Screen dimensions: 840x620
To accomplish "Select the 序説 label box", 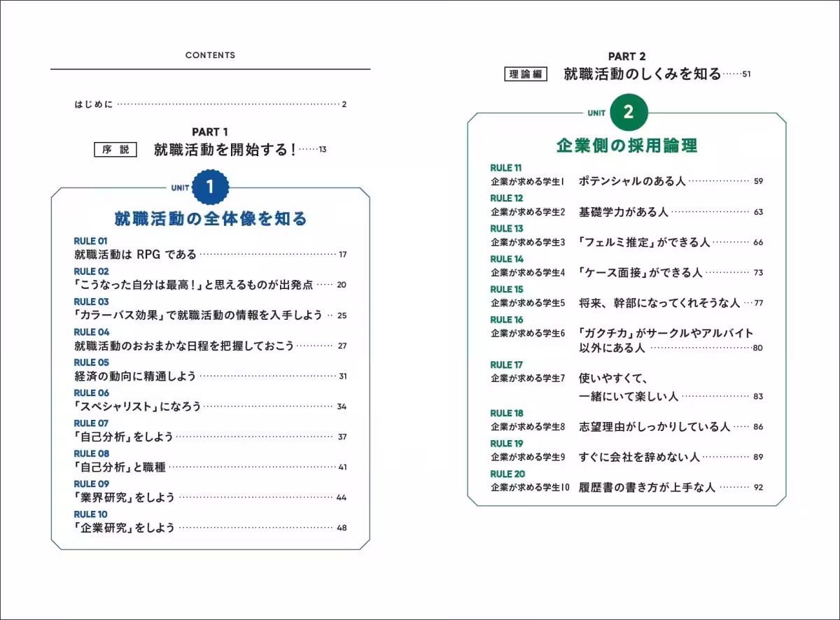I will [114, 149].
